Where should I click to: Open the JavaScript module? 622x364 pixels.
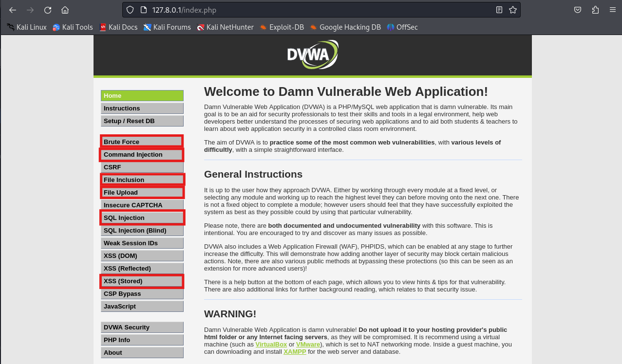coord(142,307)
